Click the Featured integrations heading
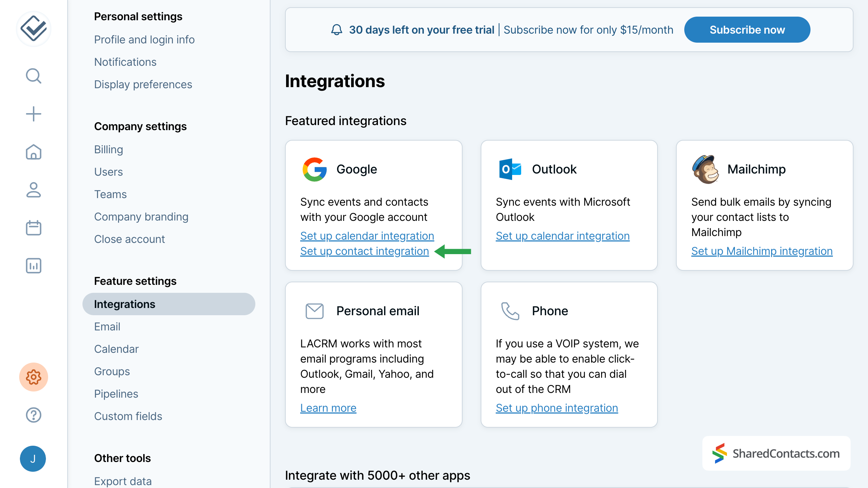This screenshot has width=868, height=488. [x=346, y=121]
